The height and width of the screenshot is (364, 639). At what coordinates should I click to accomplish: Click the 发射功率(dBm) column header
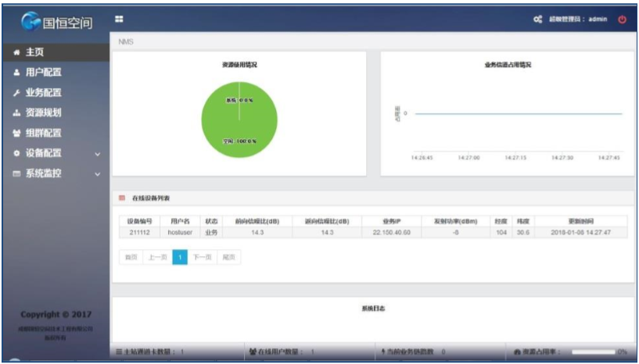tap(456, 222)
